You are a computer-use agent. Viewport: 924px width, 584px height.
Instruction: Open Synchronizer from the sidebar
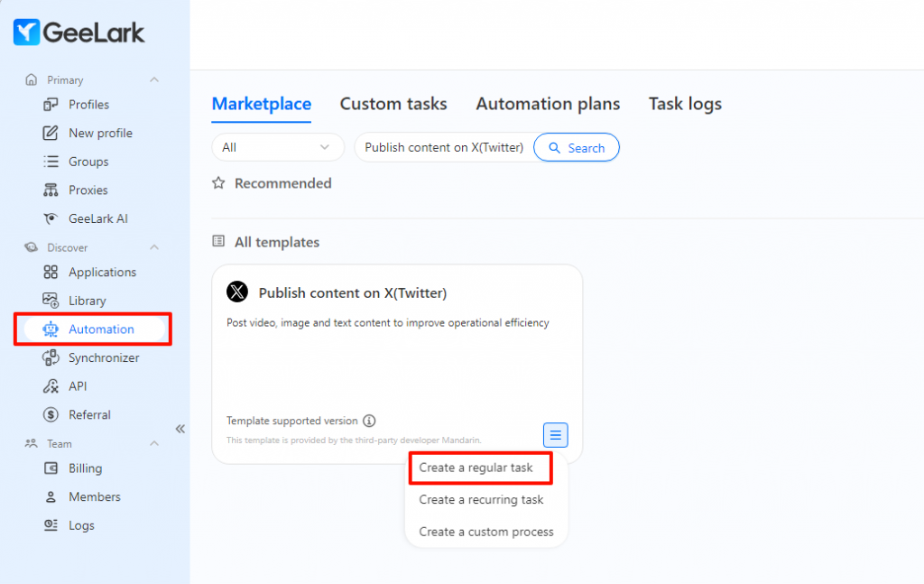click(x=104, y=357)
